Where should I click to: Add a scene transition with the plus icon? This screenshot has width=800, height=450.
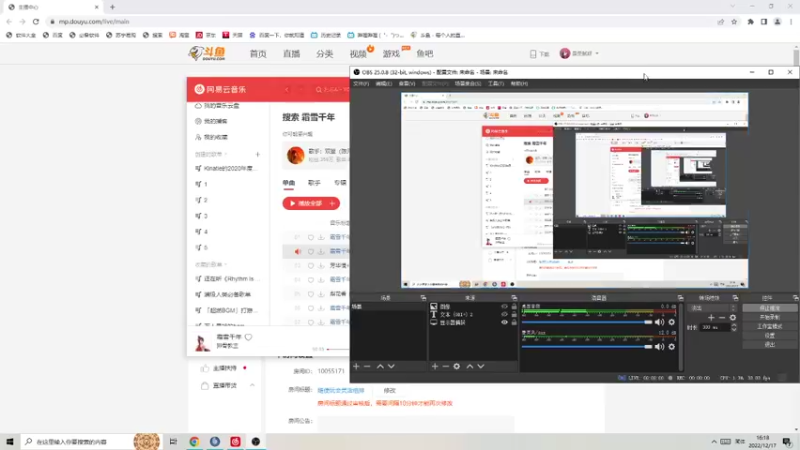coord(711,317)
